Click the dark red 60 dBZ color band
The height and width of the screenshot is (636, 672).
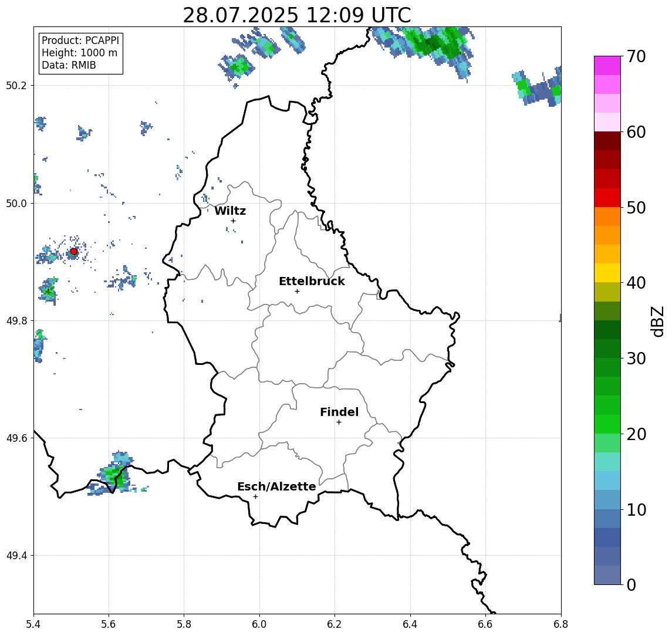[607, 141]
